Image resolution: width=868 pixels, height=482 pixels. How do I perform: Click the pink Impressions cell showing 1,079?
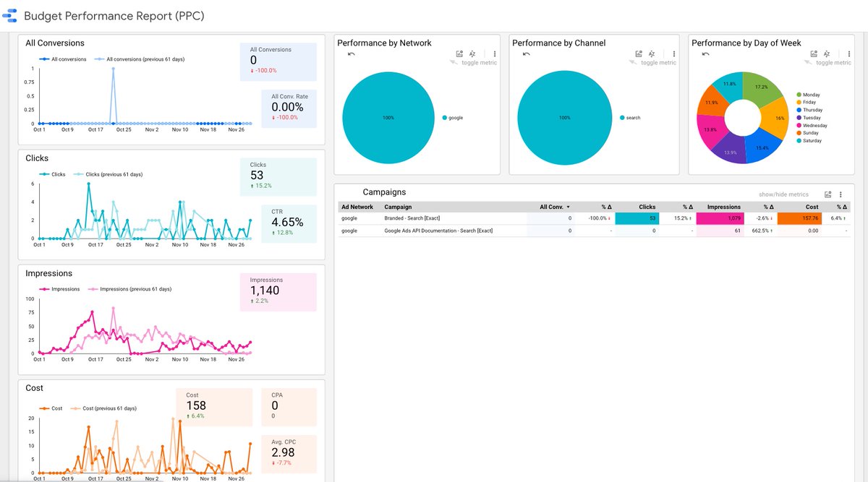(x=719, y=218)
